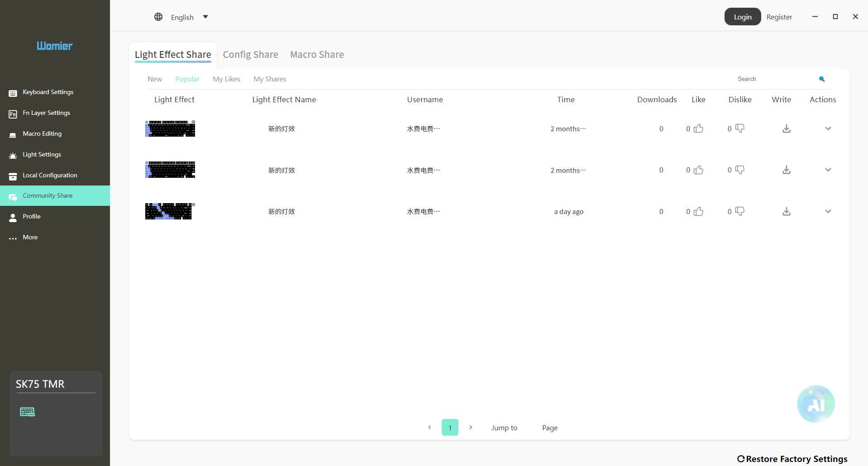Write the third light effect to keyboard
The width and height of the screenshot is (868, 466).
(787, 212)
